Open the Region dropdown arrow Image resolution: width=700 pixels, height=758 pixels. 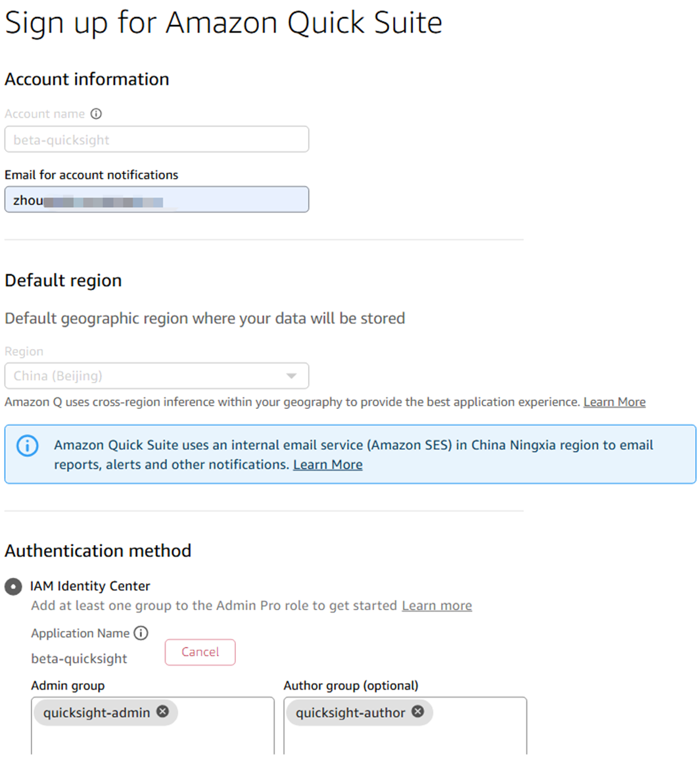(291, 376)
